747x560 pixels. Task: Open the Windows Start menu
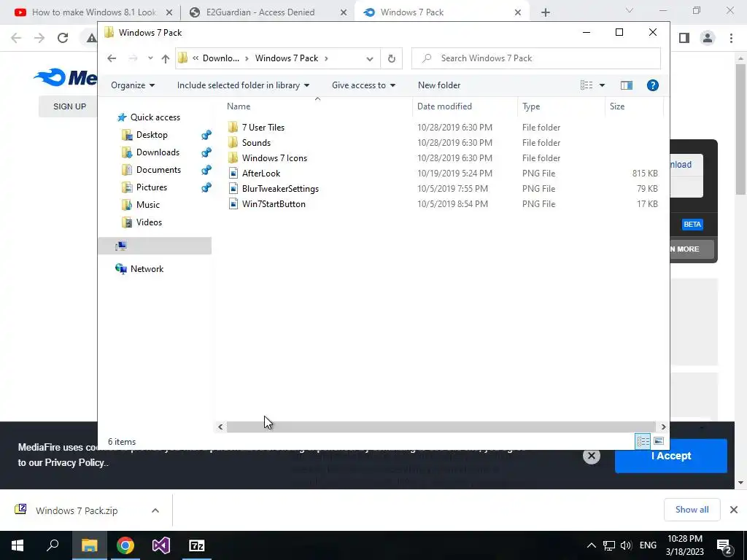coord(18,545)
